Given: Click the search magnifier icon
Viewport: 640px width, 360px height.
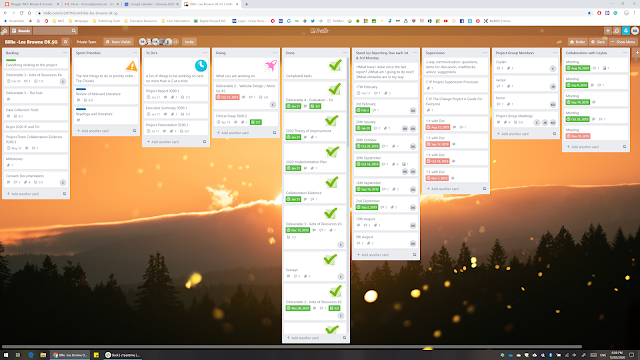Looking at the screenshot, I should (x=73, y=31).
